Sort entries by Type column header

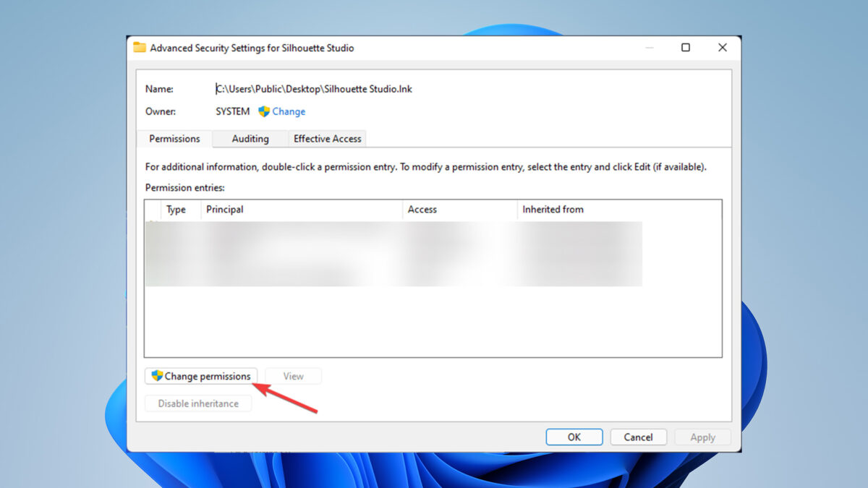point(181,210)
